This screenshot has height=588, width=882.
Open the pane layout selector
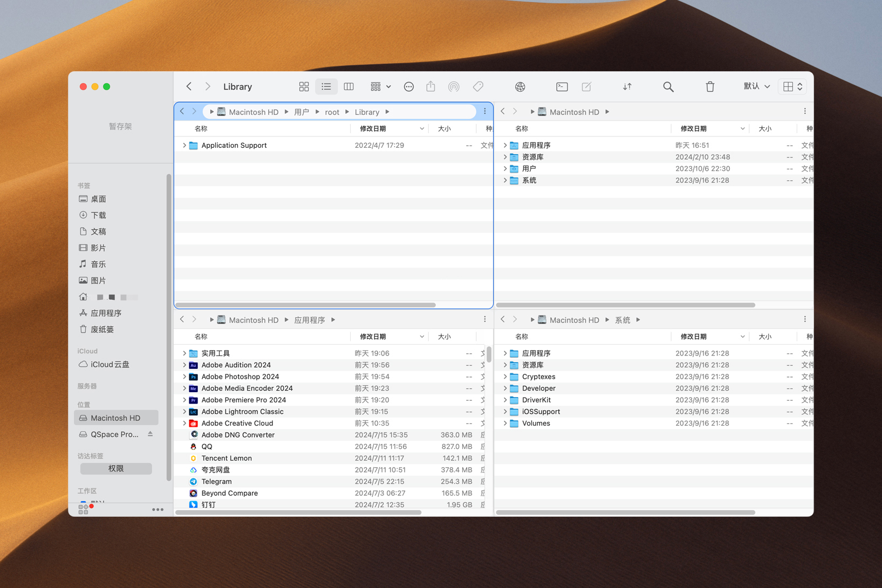pos(793,87)
